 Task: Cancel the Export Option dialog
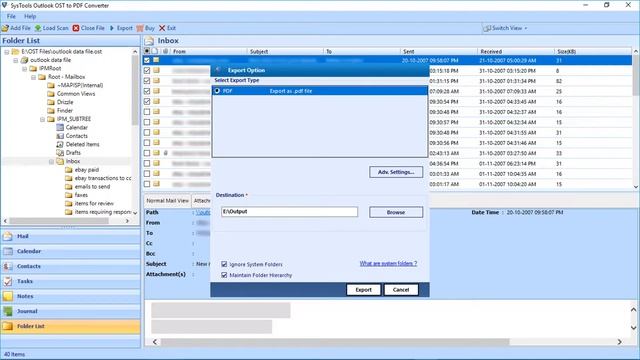coord(401,289)
